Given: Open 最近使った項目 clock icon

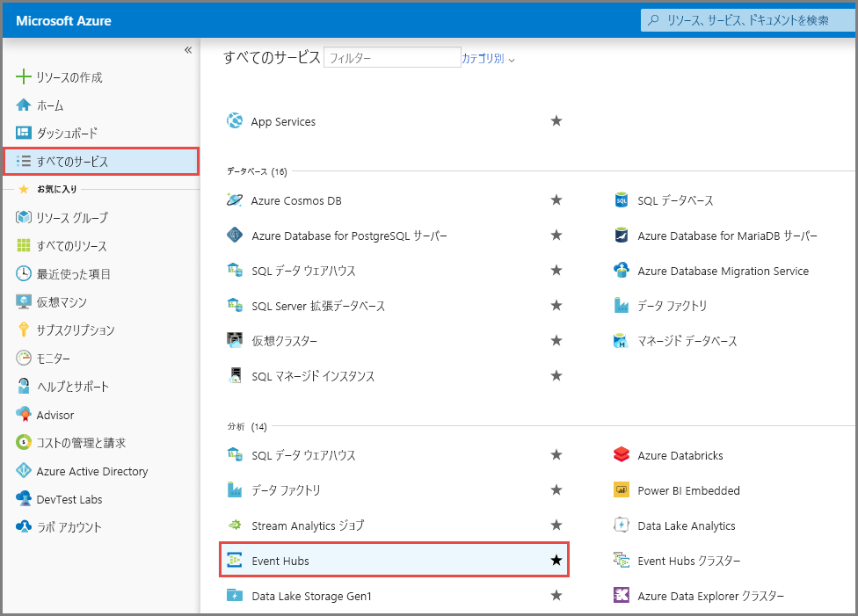Looking at the screenshot, I should pos(24,273).
